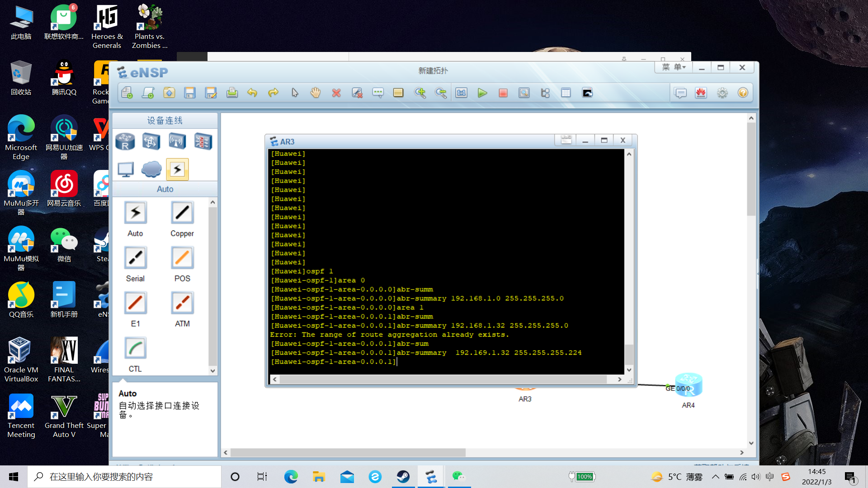Select the Copper cable type
The height and width of the screenshot is (488, 868).
coord(182,219)
